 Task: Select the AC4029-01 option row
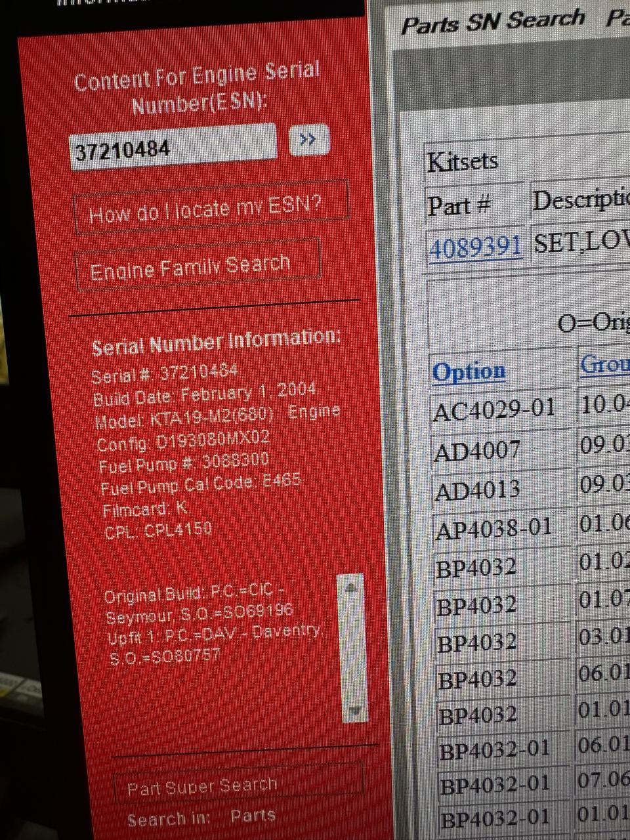pyautogui.click(x=494, y=411)
